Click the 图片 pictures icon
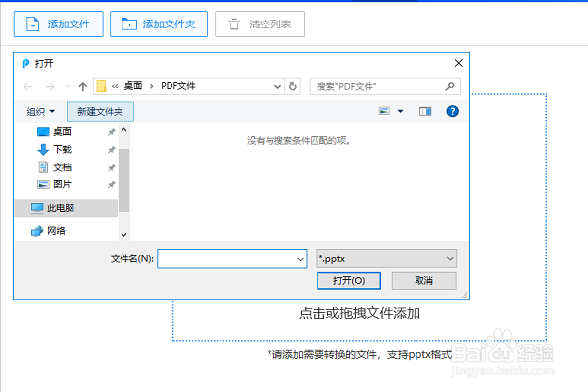The height and width of the screenshot is (392, 588). 43,184
